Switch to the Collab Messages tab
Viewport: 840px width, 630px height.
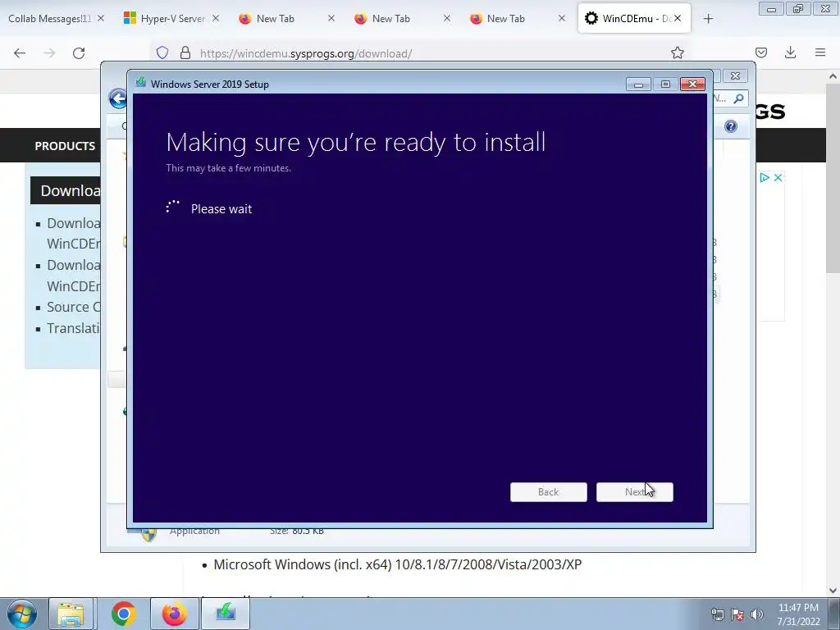[x=49, y=19]
